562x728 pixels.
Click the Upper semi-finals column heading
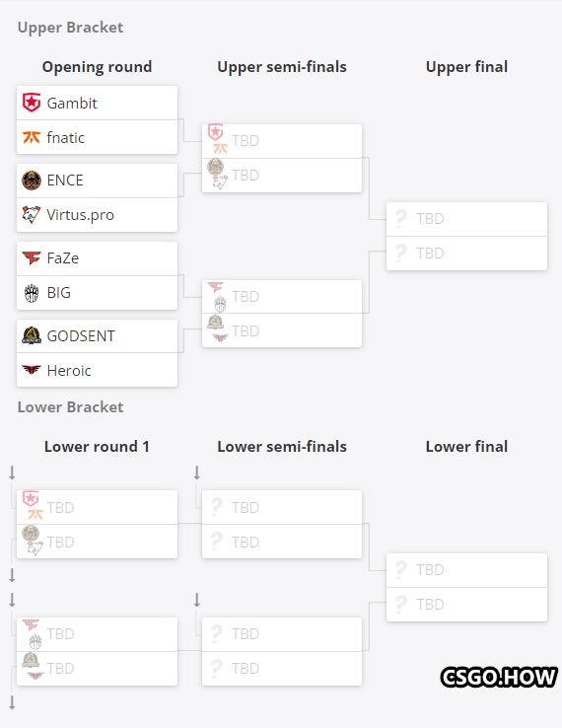(x=282, y=67)
